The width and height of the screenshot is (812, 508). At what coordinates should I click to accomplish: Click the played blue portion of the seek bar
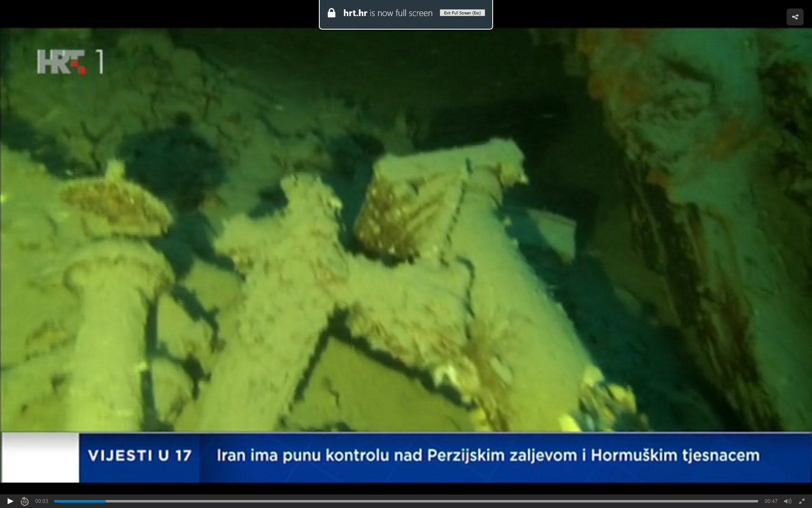pos(80,501)
